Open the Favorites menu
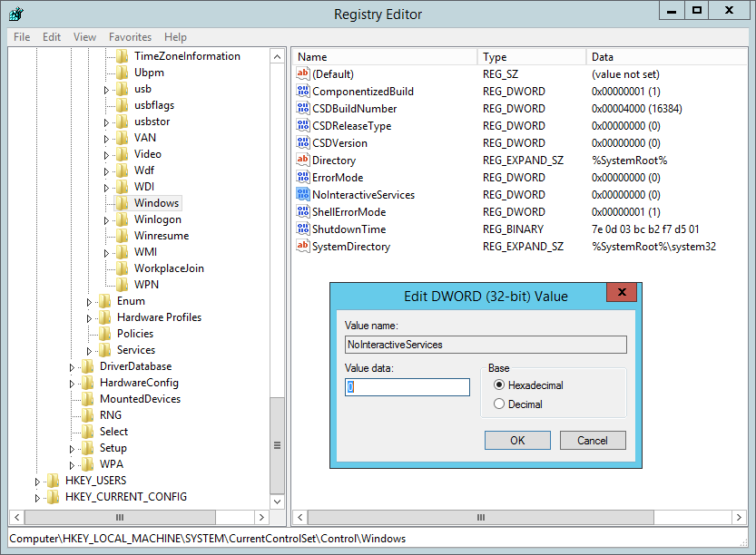 click(x=130, y=37)
